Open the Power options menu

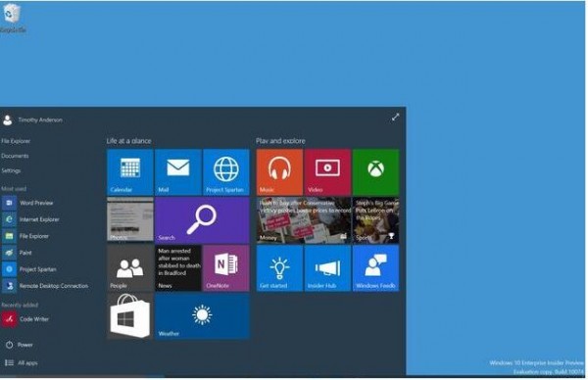click(20, 345)
